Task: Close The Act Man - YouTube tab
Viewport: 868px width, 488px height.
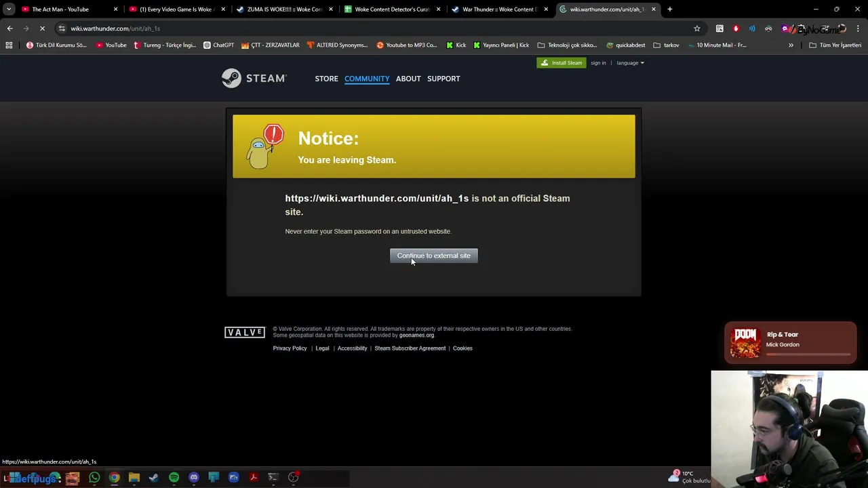Action: pos(115,9)
